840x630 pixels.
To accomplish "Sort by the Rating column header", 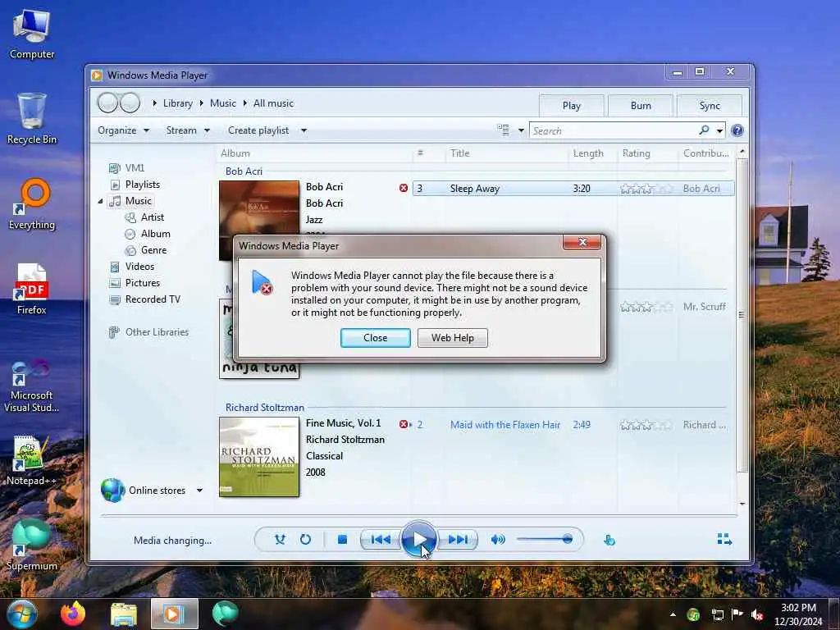I will coord(636,153).
